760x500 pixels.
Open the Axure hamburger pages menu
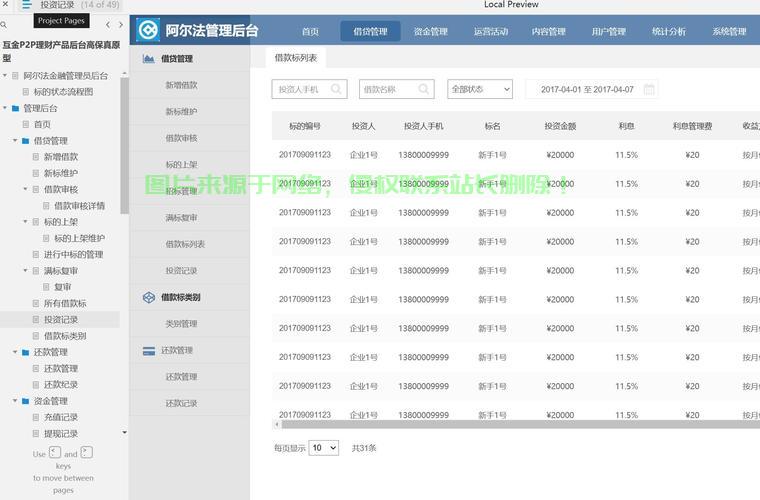[x=26, y=5]
